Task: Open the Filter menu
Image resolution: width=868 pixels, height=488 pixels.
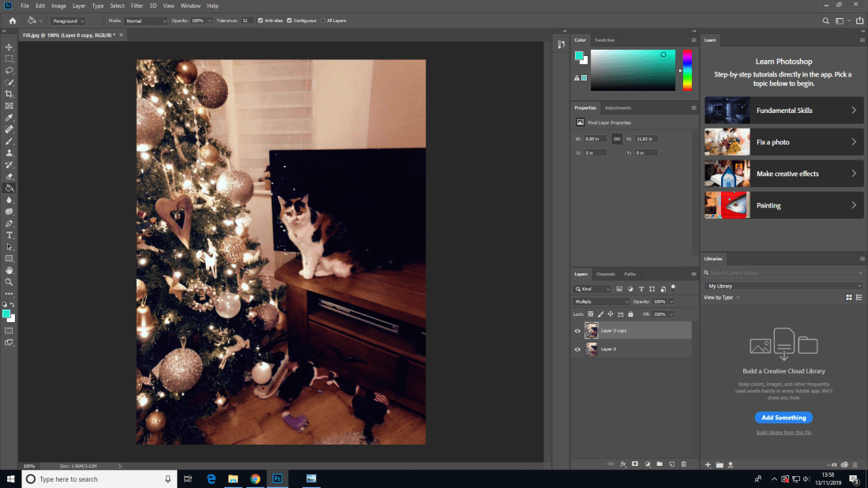Action: (137, 6)
